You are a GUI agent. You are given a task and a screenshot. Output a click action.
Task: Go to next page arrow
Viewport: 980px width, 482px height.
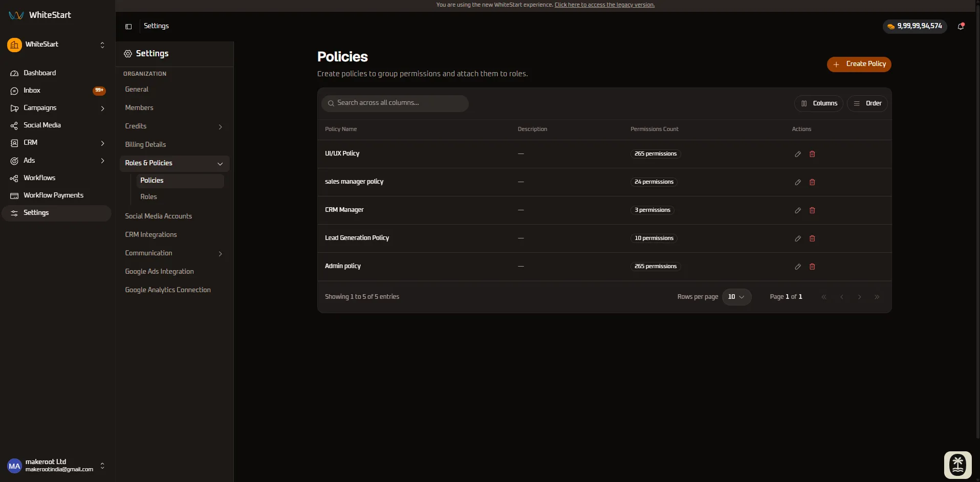859,297
